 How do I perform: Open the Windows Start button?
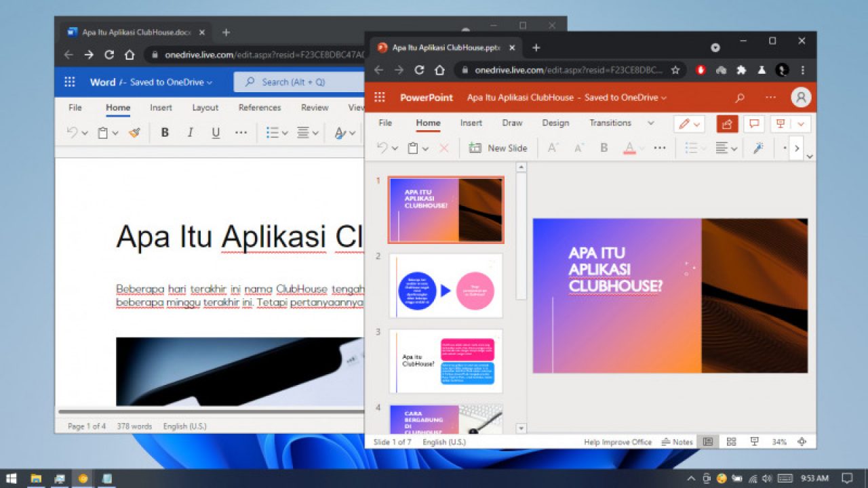click(12, 479)
